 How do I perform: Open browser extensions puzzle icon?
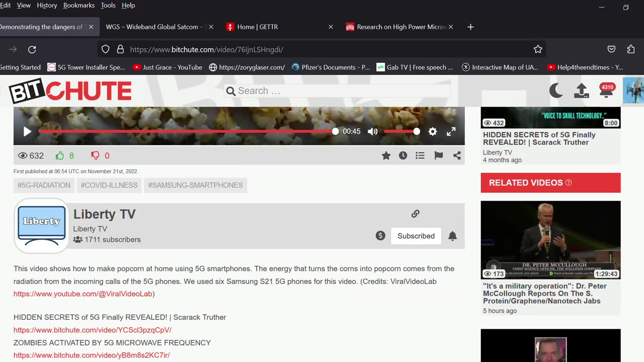[x=631, y=49]
